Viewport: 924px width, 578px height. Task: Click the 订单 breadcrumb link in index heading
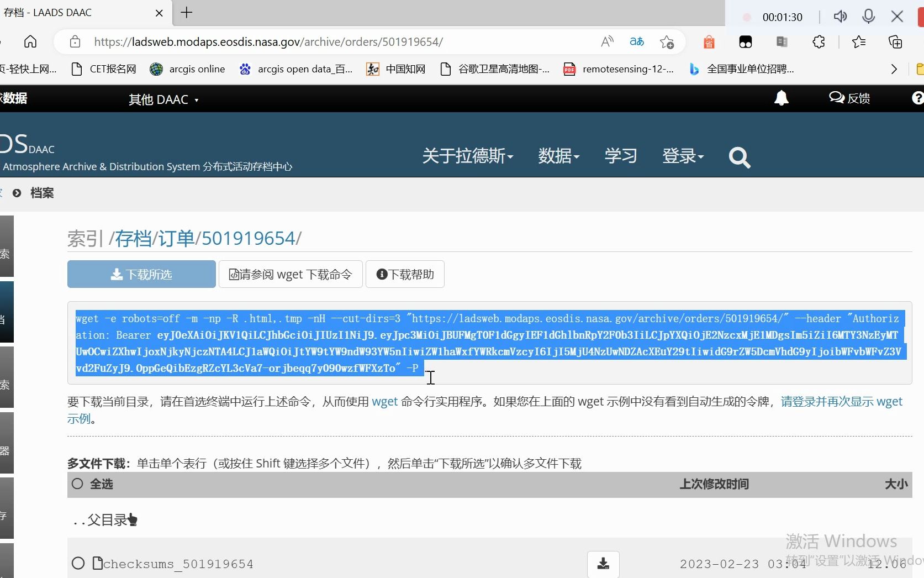tap(176, 238)
